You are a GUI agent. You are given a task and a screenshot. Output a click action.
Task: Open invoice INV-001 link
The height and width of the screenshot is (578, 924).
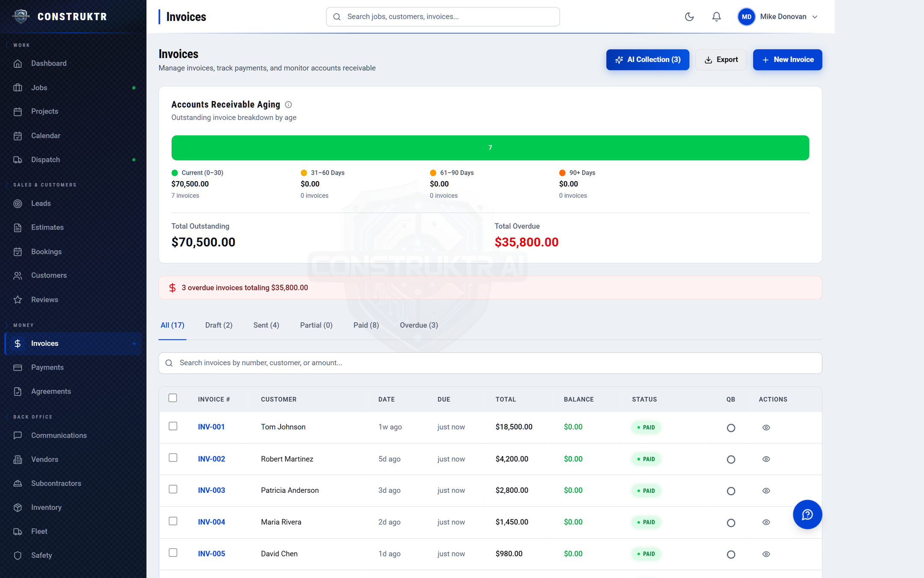pyautogui.click(x=211, y=427)
